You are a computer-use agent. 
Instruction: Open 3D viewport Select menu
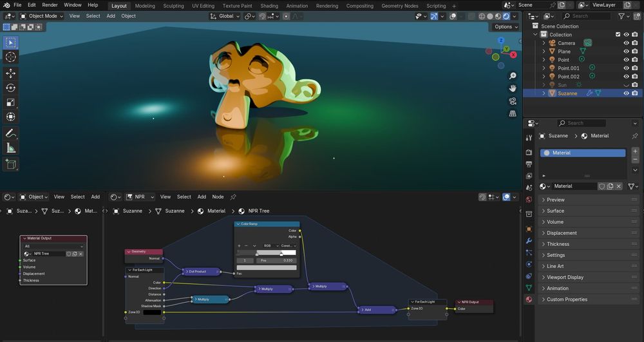(x=93, y=16)
